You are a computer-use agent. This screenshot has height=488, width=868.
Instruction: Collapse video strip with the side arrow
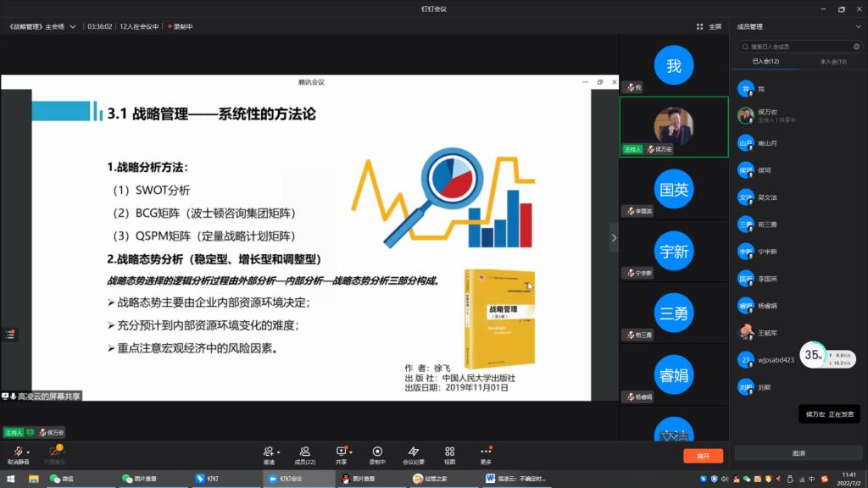tap(614, 238)
